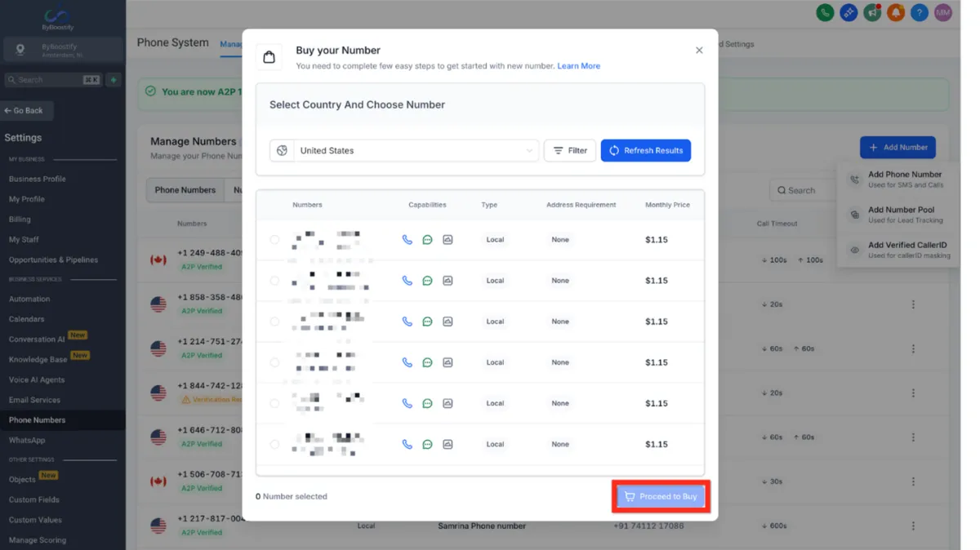Click the voice capability icon in last number row

tap(408, 445)
